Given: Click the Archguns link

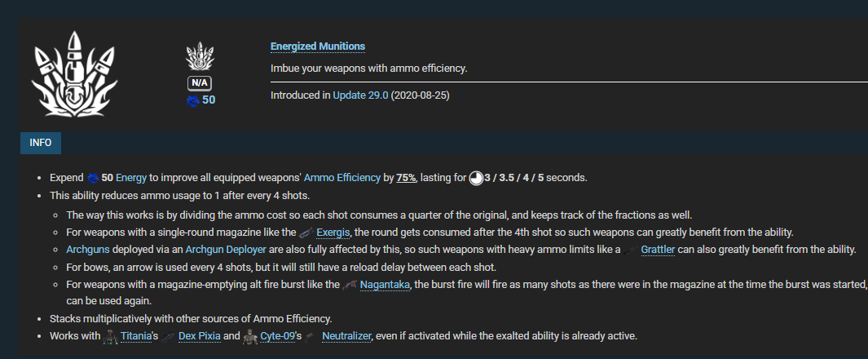Looking at the screenshot, I should tap(86, 249).
